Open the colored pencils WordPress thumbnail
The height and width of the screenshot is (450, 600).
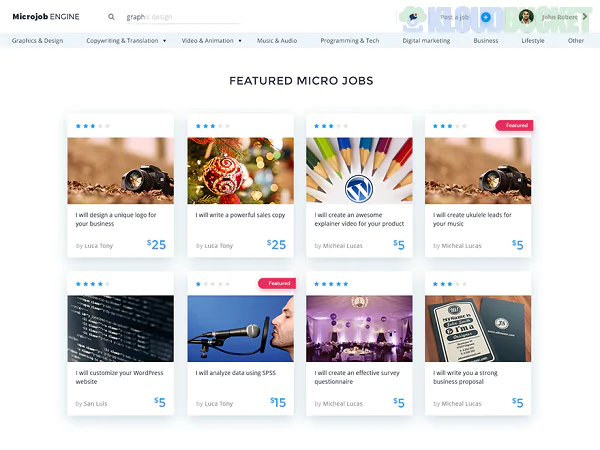click(x=359, y=171)
